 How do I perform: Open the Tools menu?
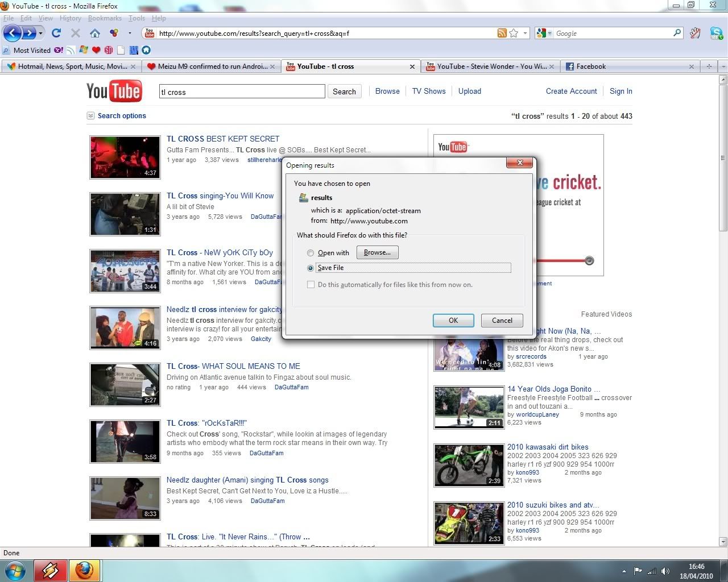click(x=136, y=18)
